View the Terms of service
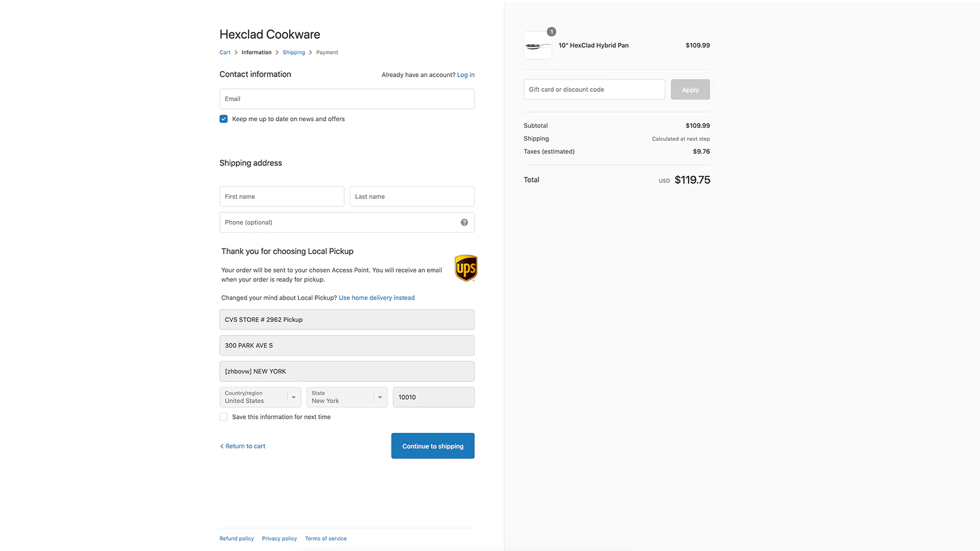The width and height of the screenshot is (980, 551). click(x=326, y=539)
